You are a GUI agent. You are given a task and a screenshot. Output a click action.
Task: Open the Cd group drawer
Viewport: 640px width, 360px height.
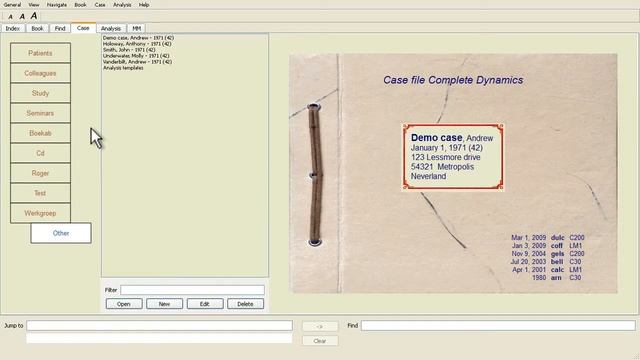click(x=40, y=153)
